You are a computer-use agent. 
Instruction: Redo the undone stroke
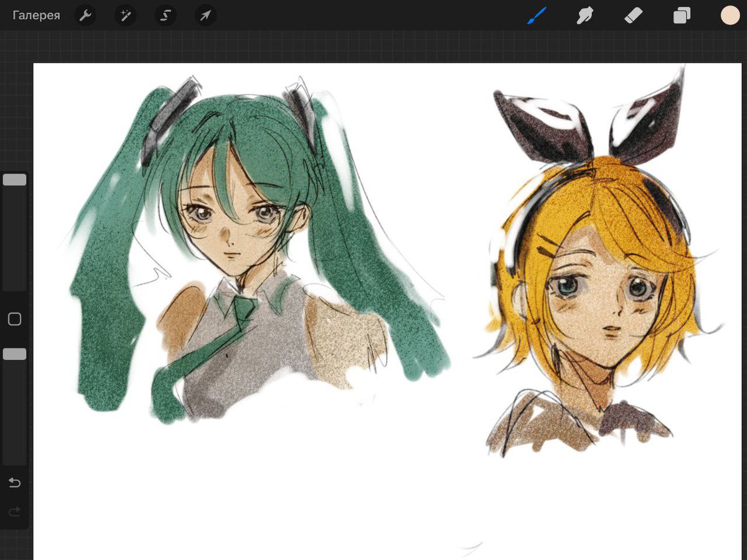pos(14,511)
